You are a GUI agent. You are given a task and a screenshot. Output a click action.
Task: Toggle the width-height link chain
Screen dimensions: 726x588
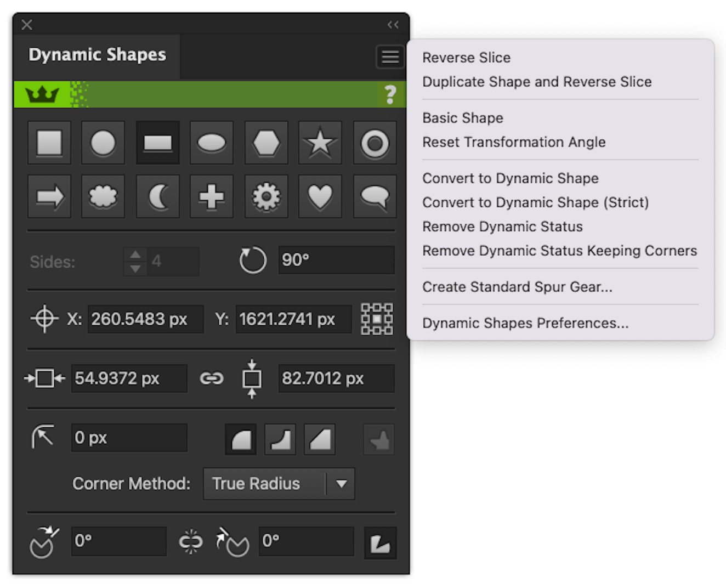211,378
